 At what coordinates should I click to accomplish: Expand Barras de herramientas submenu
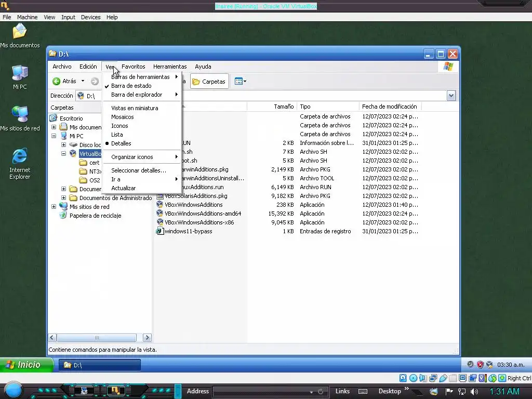pyautogui.click(x=142, y=77)
